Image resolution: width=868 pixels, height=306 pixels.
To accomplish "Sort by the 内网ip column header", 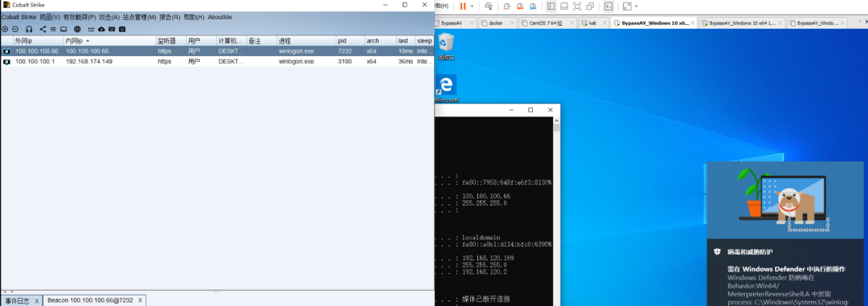I will [x=109, y=41].
